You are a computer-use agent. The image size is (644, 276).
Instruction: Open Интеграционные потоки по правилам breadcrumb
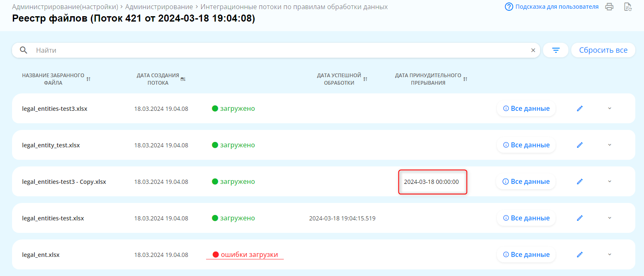click(x=294, y=7)
